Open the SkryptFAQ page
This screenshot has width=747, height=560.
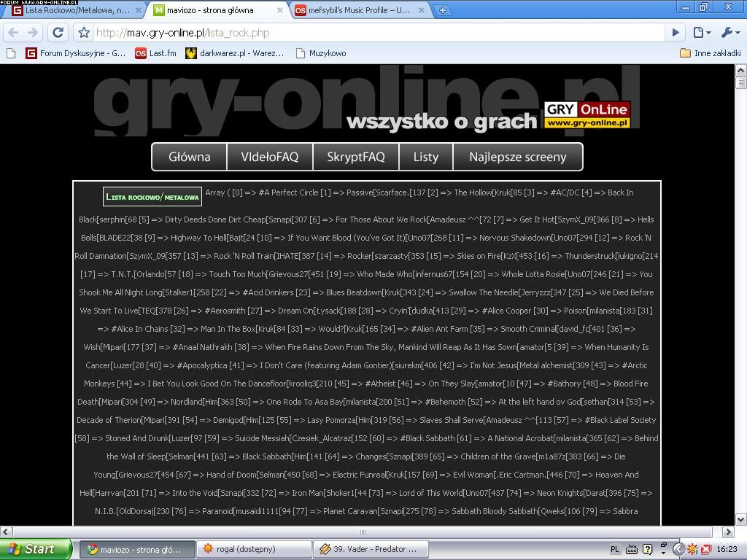coord(356,157)
